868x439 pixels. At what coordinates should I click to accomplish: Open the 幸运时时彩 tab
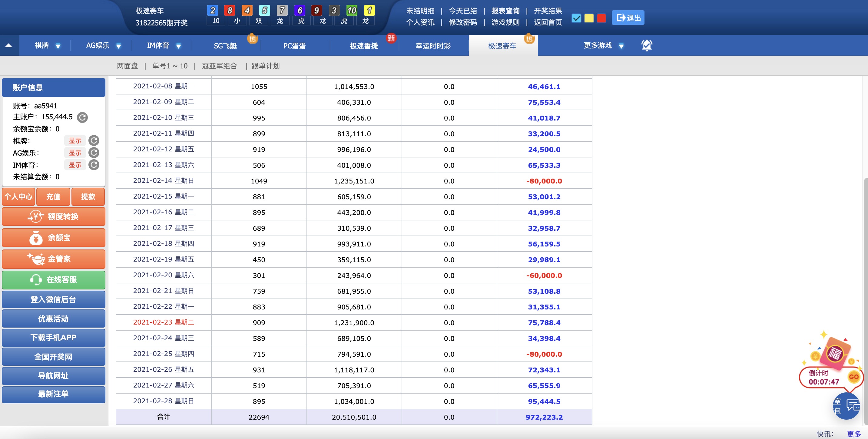pyautogui.click(x=433, y=46)
